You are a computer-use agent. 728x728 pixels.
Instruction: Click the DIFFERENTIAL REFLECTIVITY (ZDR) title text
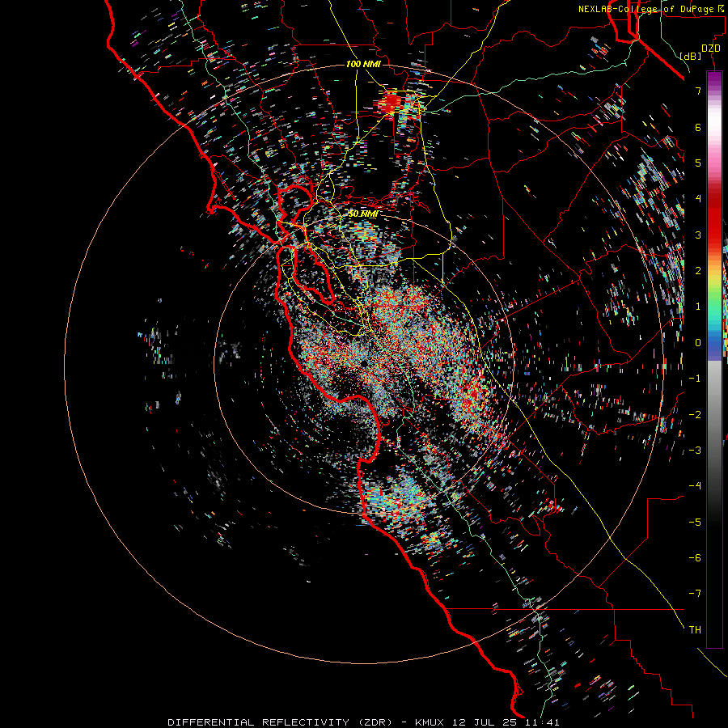(x=280, y=722)
